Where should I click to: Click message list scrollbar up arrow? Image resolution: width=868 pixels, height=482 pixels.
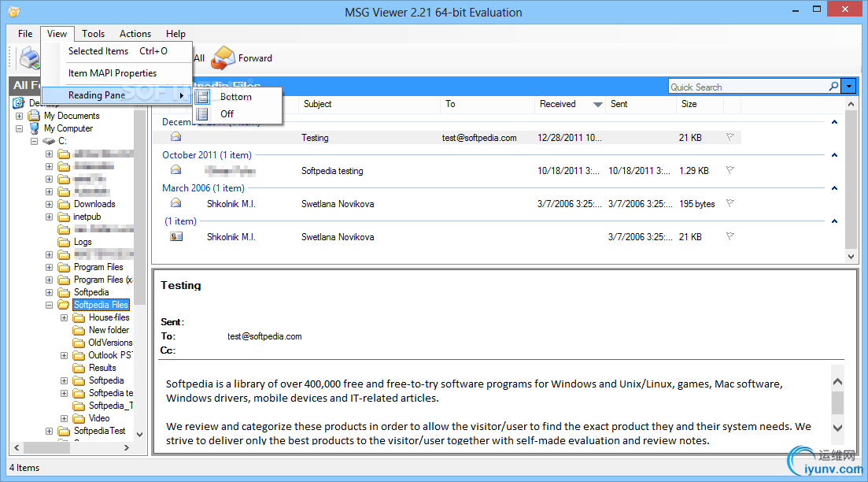(851, 104)
